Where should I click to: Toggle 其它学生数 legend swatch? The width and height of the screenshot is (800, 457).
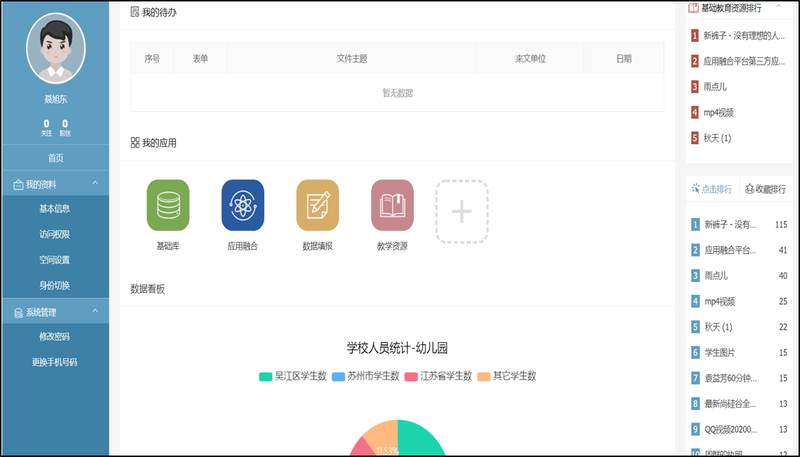(484, 377)
